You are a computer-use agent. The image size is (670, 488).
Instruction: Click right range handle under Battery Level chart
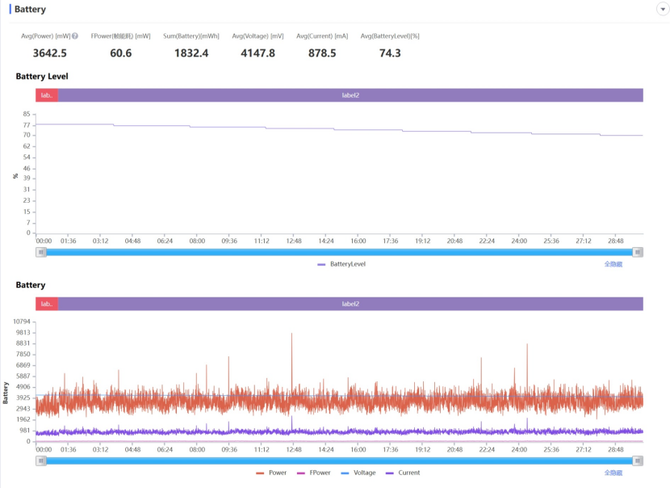[638, 252]
